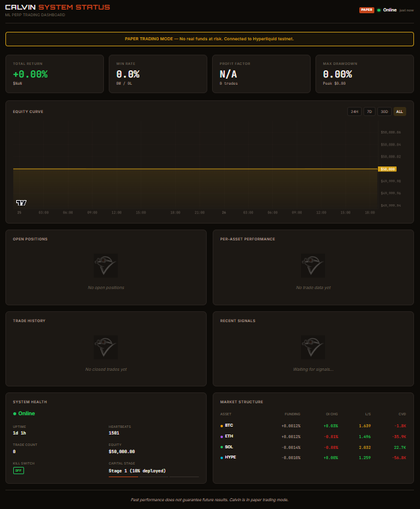Click the Stage 1 deployed text
Viewport: 420px width, 509px height.
pyautogui.click(x=137, y=471)
